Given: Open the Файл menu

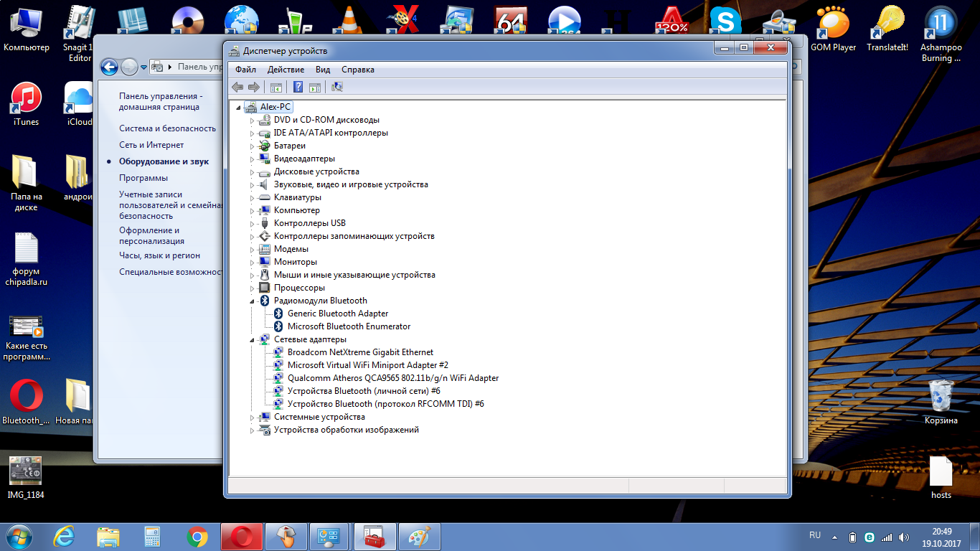Looking at the screenshot, I should (x=245, y=70).
